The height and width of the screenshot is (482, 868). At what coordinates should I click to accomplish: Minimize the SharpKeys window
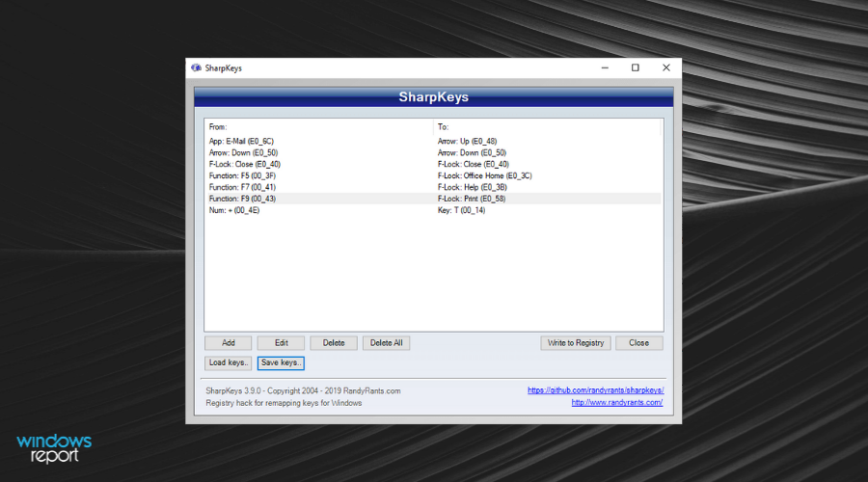click(x=605, y=67)
